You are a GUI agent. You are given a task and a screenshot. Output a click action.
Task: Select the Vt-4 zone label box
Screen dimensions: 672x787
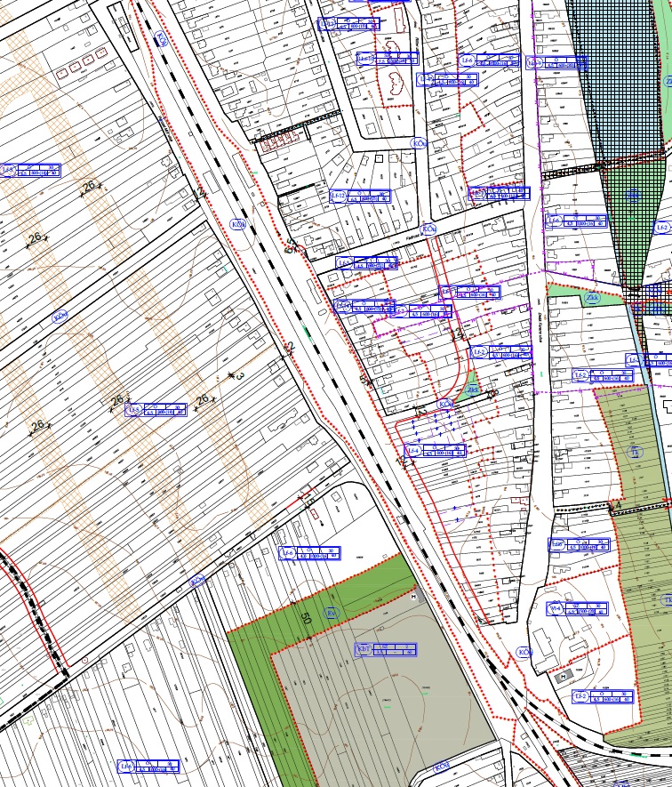pyautogui.click(x=576, y=609)
